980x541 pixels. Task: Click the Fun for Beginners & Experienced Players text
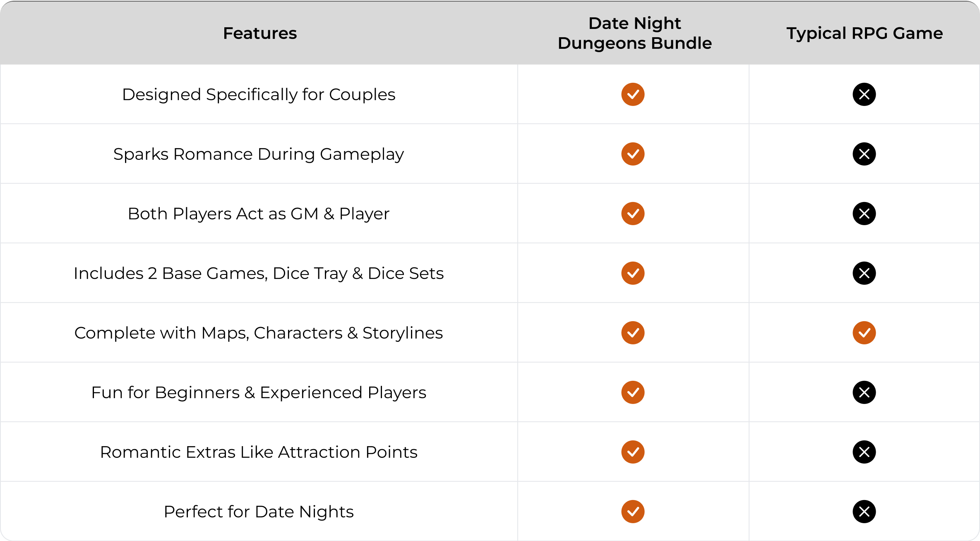[259, 392]
